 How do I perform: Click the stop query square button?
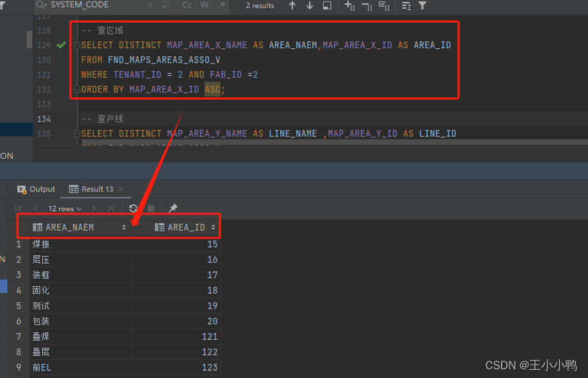[x=151, y=208]
